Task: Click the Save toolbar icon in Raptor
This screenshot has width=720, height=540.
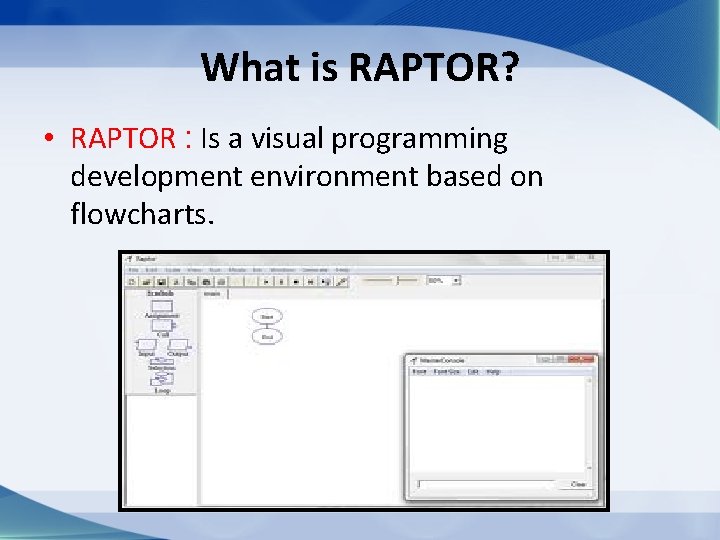Action: click(161, 281)
